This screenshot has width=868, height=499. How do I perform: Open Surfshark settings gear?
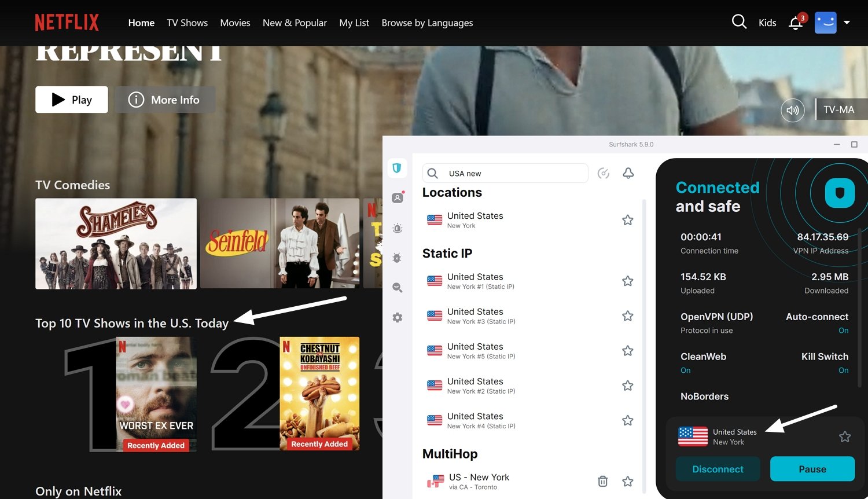coord(398,317)
